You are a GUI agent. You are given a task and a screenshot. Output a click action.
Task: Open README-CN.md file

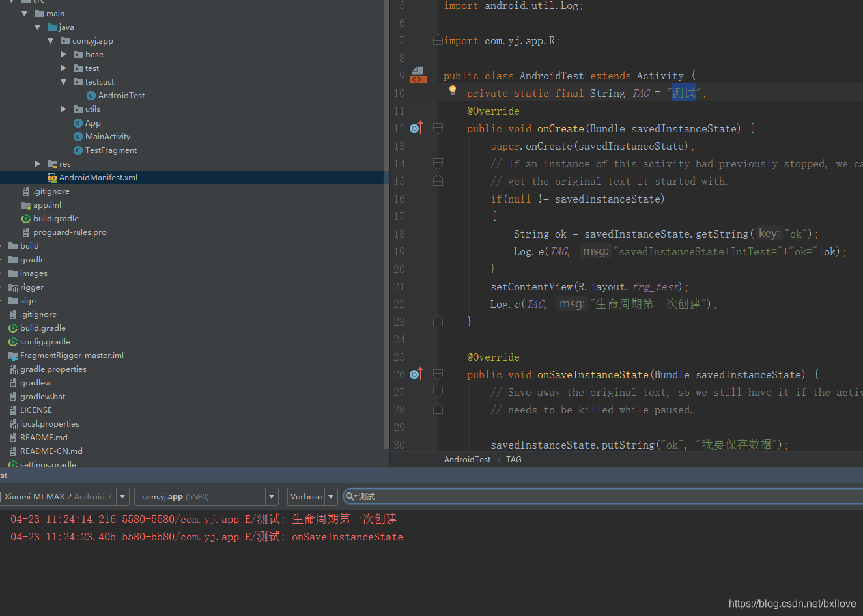51,451
